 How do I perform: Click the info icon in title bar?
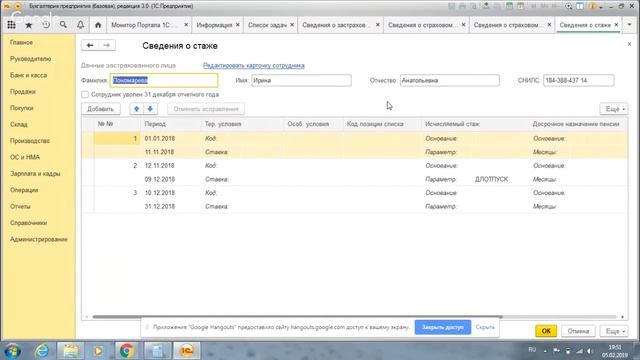592,6
